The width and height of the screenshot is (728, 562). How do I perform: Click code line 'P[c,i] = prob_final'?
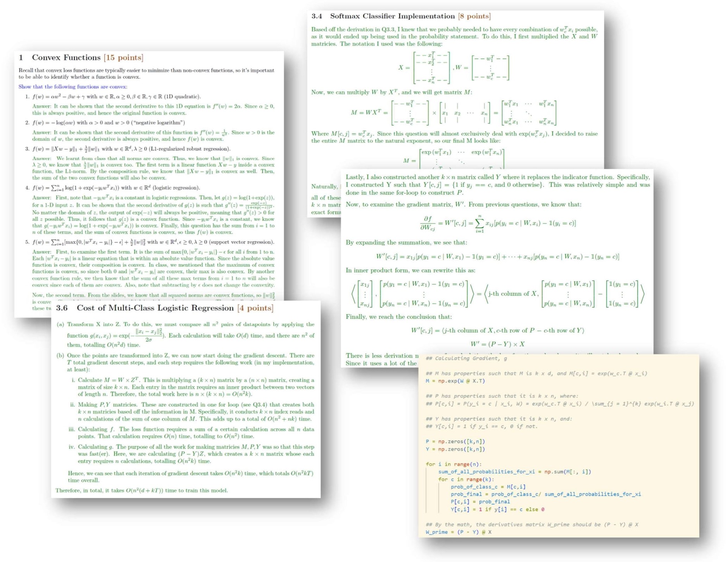click(x=480, y=501)
